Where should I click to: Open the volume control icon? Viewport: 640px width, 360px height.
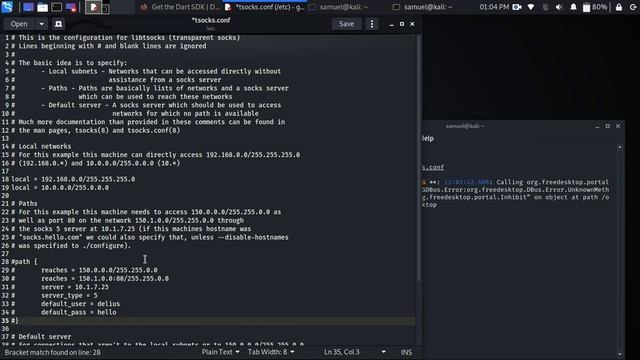coord(559,7)
